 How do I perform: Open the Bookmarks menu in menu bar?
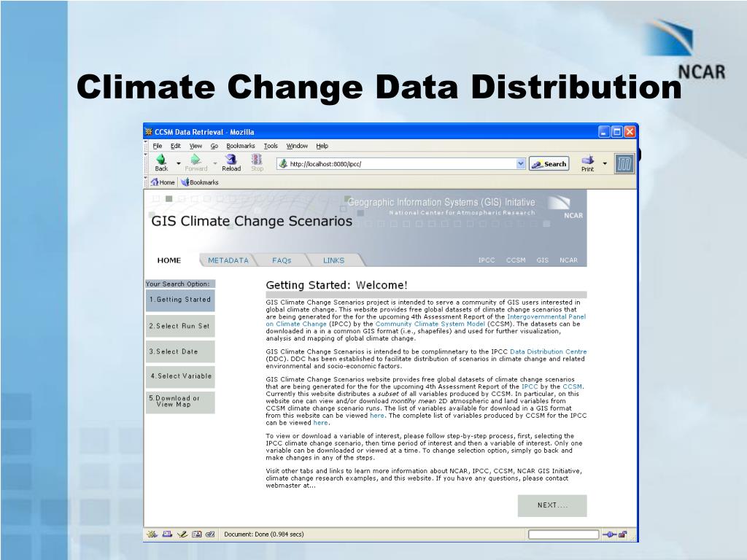click(241, 146)
